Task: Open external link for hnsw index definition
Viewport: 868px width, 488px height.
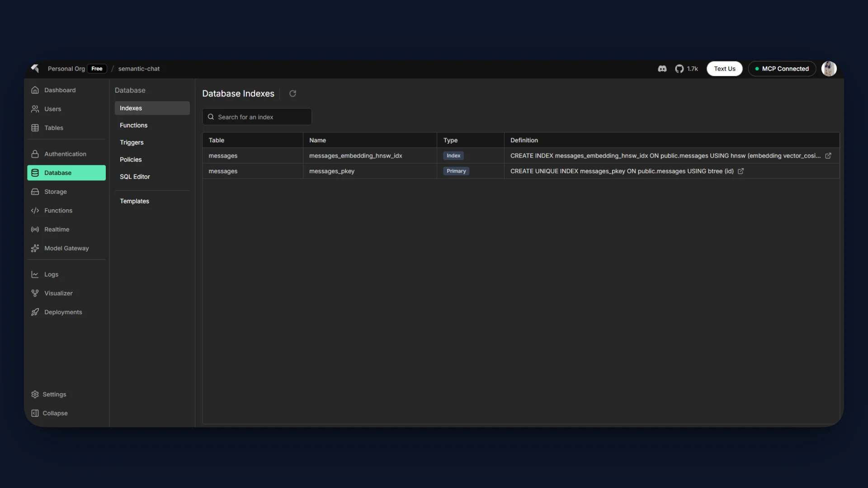Action: coord(828,156)
